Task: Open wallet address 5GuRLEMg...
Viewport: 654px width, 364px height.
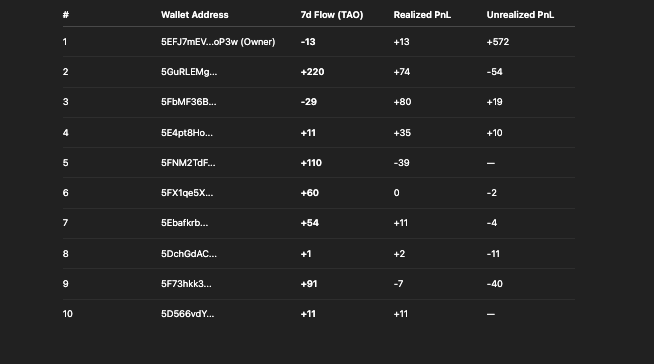Action: tap(189, 72)
